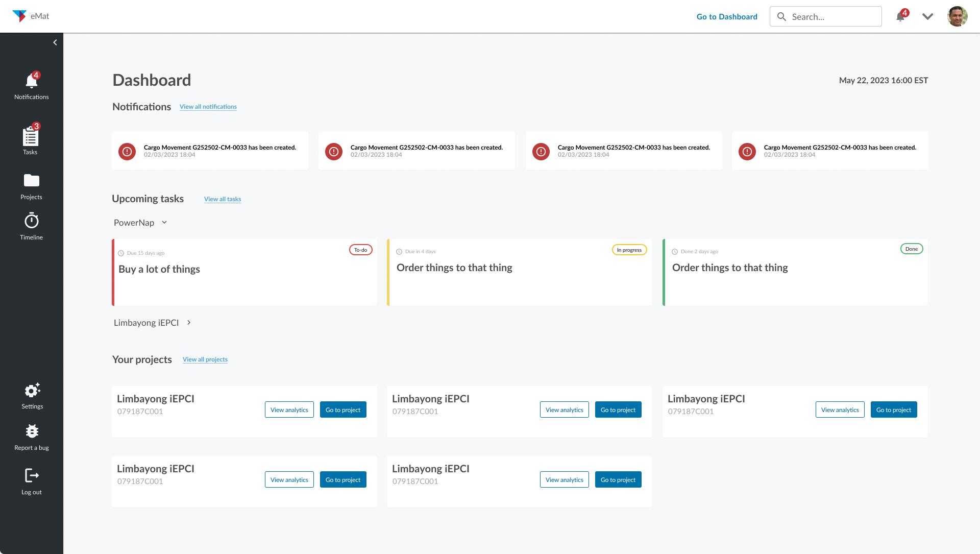Click the Log out icon
This screenshot has width=980, height=554.
click(x=32, y=475)
